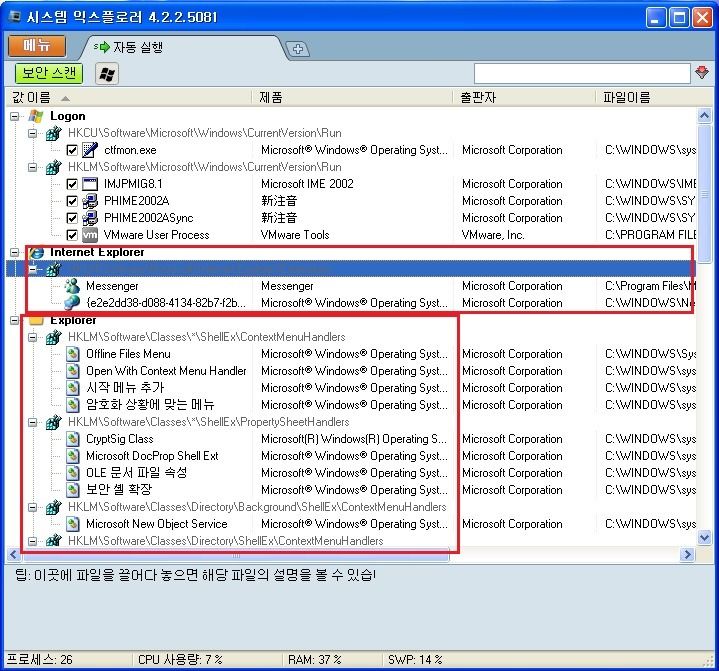Collapse the *\ShellEx\PropertySheetHandlers key
This screenshot has height=671, width=719.
(33, 422)
